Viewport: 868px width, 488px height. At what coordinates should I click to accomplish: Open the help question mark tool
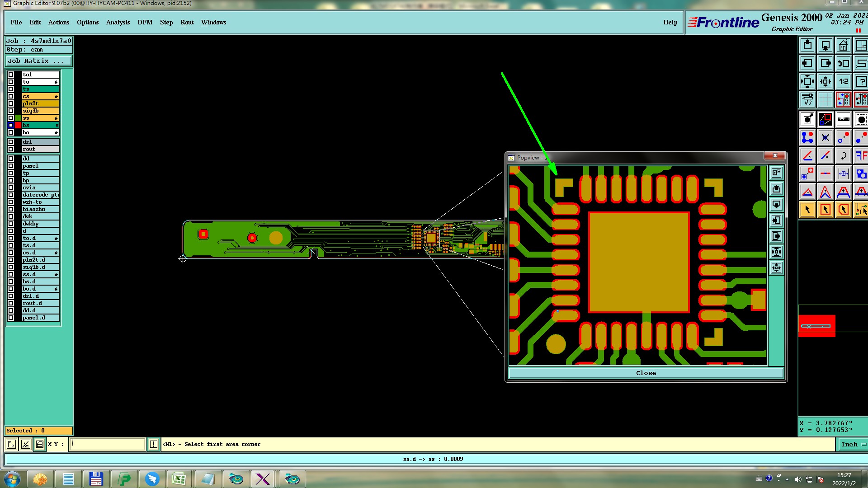click(x=861, y=82)
